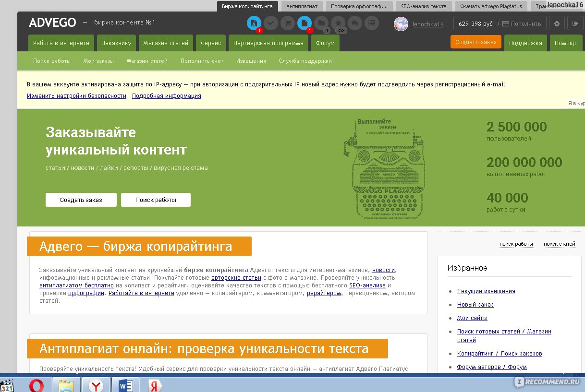This screenshot has width=585, height=392.
Task: Select Поиск работы in submenu bar
Action: point(52,61)
